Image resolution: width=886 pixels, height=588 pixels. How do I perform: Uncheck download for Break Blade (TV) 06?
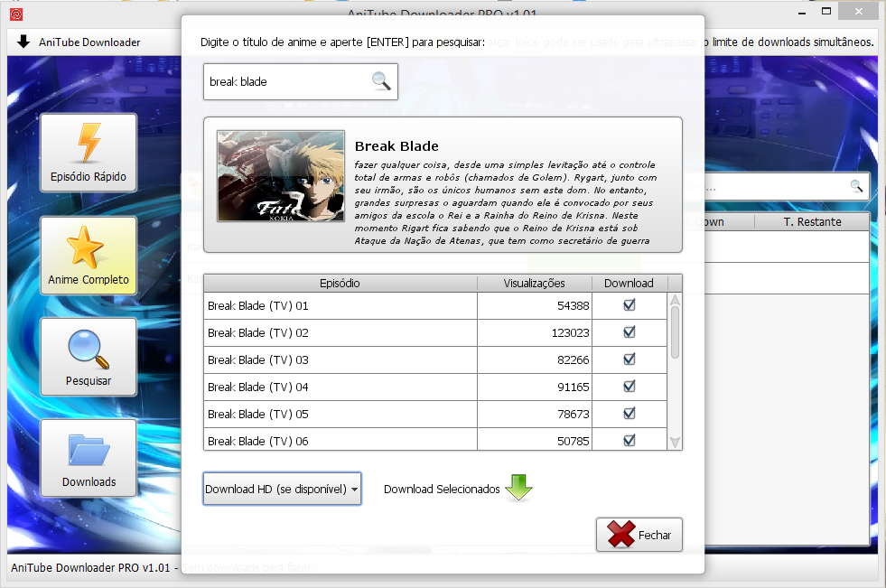pyautogui.click(x=629, y=440)
